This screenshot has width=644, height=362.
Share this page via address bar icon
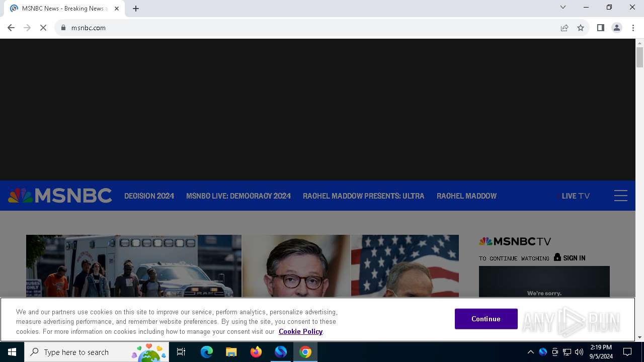(565, 28)
